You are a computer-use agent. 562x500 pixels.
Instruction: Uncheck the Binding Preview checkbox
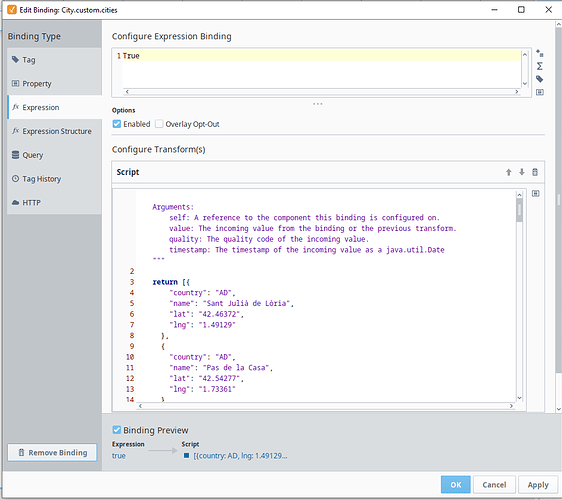point(116,430)
